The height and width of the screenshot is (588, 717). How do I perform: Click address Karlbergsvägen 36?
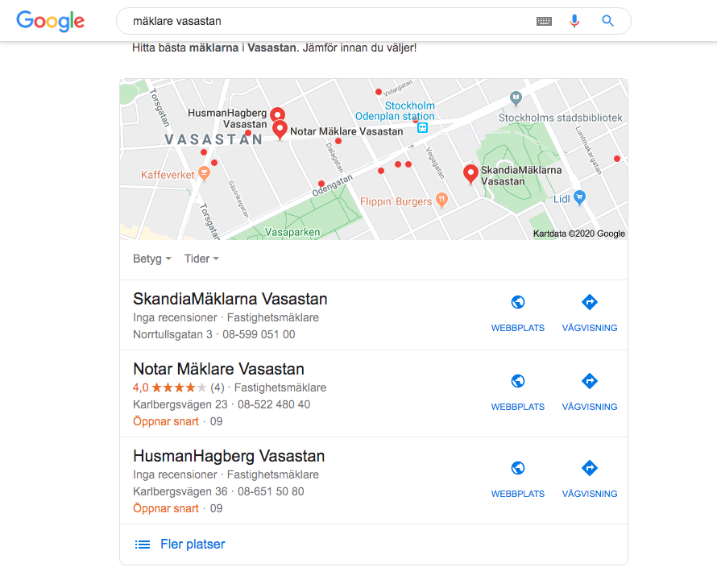(180, 491)
